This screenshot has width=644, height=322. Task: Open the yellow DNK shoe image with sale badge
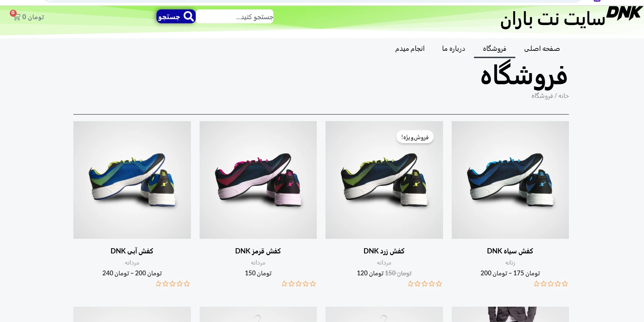point(384,180)
